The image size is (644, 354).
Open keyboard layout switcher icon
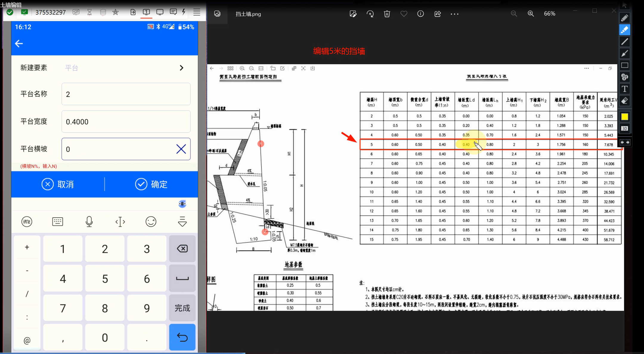pos(58,222)
